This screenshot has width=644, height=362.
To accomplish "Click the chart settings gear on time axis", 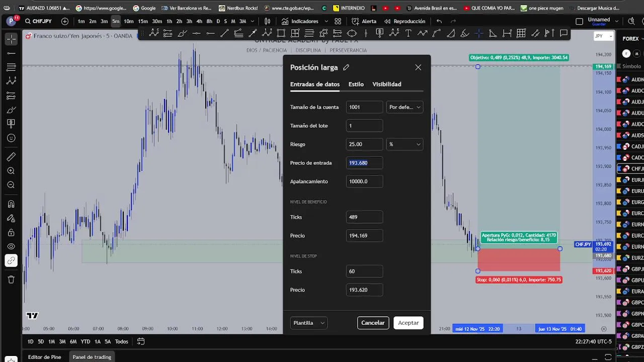I will (x=604, y=329).
